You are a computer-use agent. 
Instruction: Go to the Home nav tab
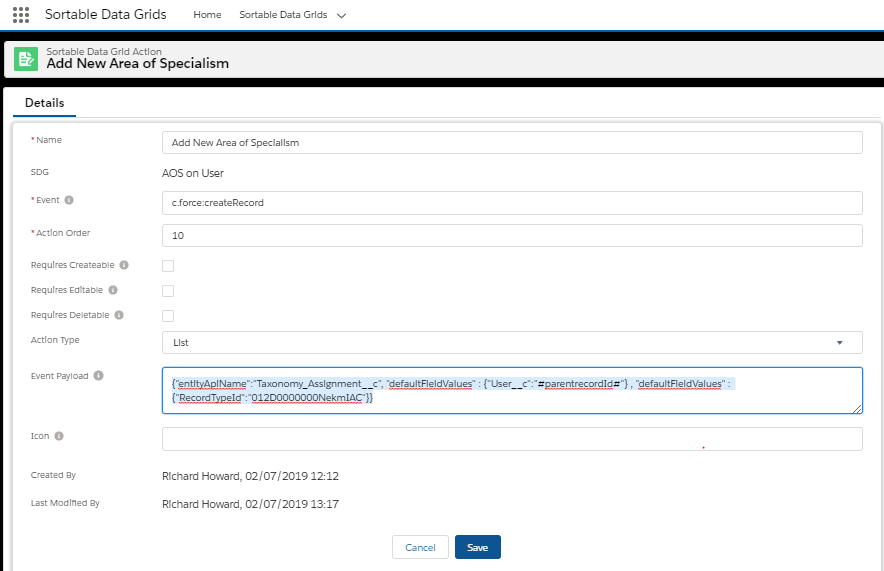[x=207, y=15]
